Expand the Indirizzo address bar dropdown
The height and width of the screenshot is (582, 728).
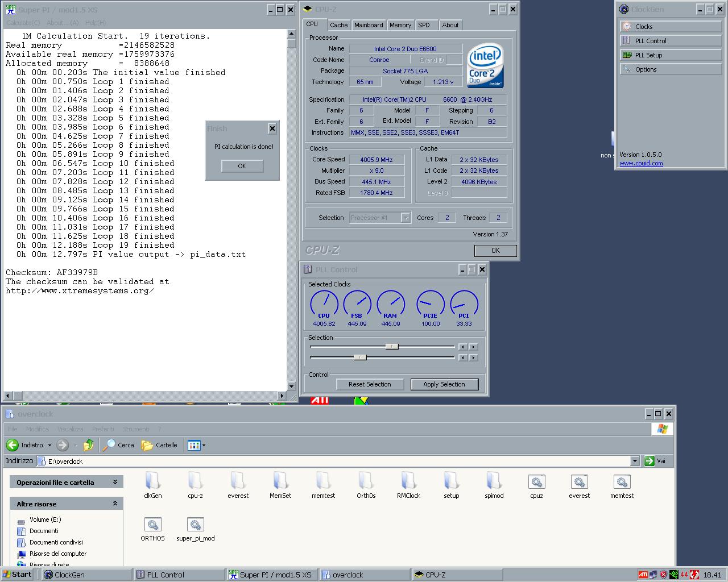635,461
